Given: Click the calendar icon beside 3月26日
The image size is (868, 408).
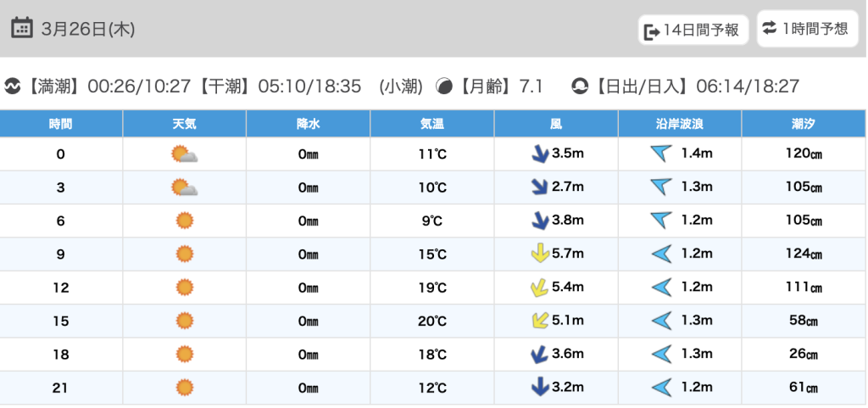Looking at the screenshot, I should tap(22, 28).
